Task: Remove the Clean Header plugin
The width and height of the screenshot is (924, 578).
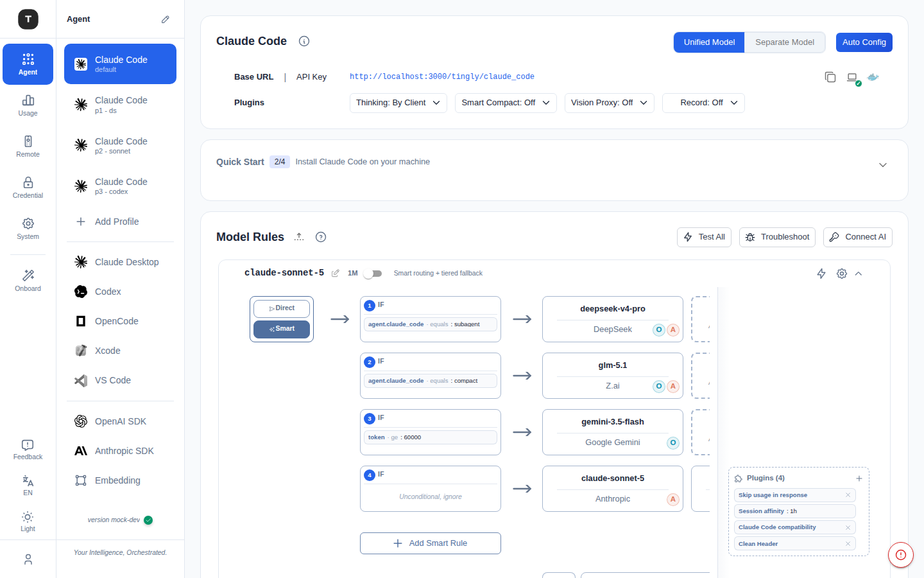Action: (848, 544)
